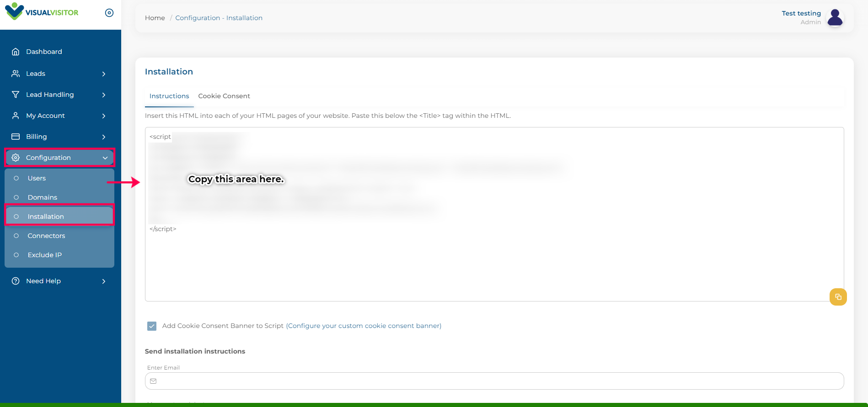Click the My Account person icon
868x407 pixels.
click(16, 116)
